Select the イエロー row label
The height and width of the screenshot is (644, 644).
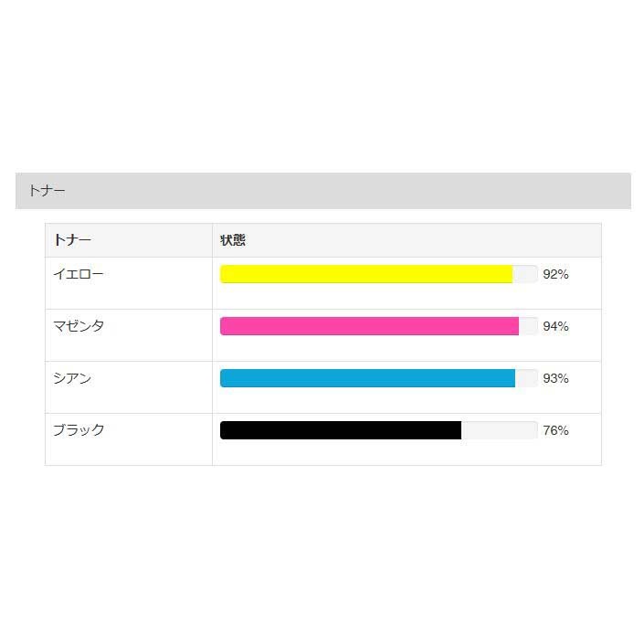[79, 274]
